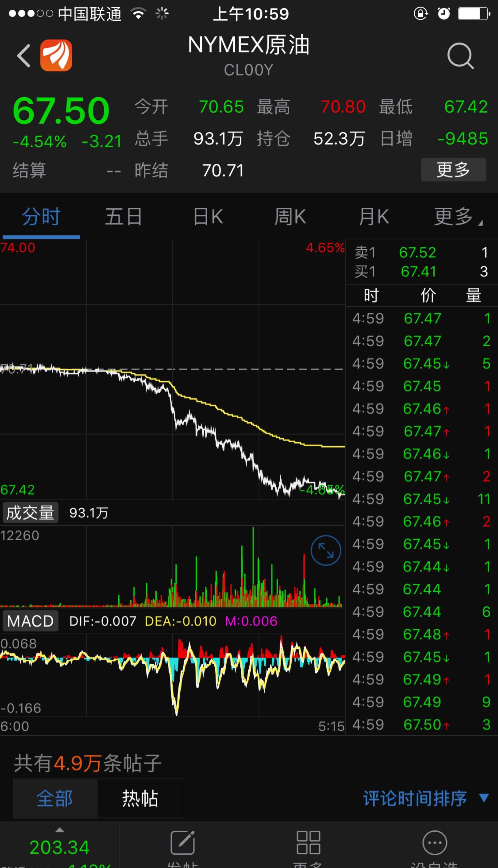Tap the M:0.006 readout
The width and height of the screenshot is (498, 868).
pyautogui.click(x=251, y=621)
